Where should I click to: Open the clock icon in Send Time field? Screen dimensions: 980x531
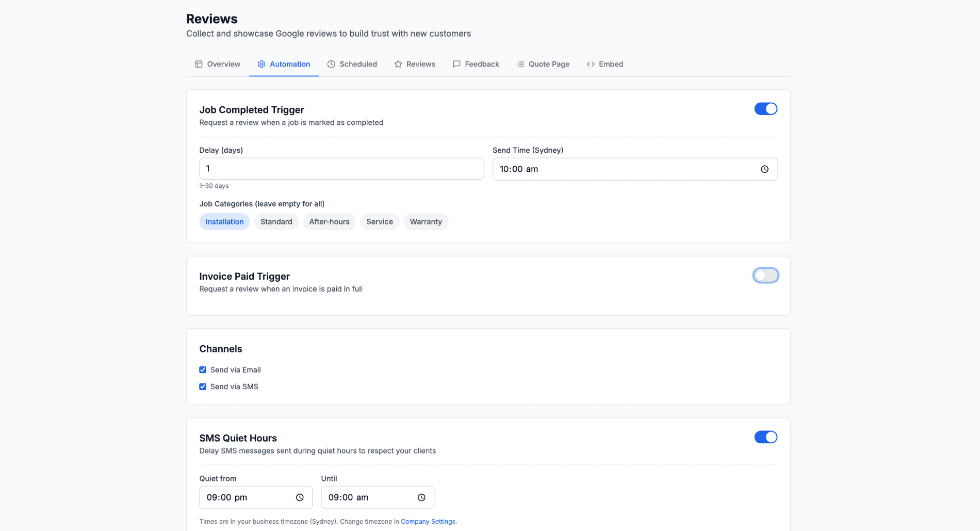(x=764, y=169)
